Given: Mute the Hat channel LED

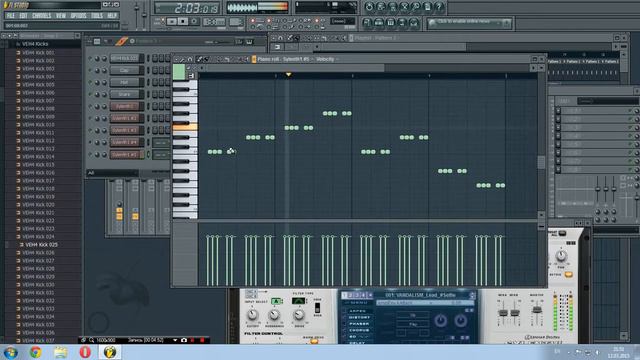Looking at the screenshot, I should tap(90, 82).
